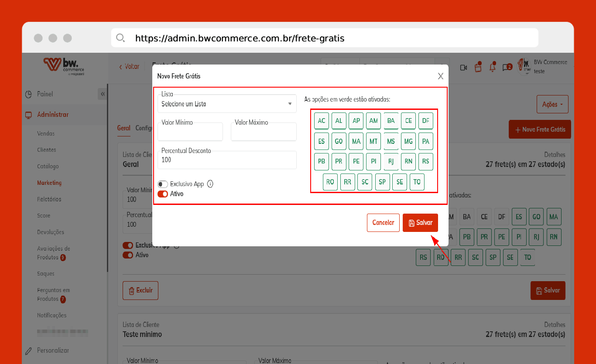Open Devoluções in the sidebar
Image resolution: width=596 pixels, height=364 pixels.
(51, 232)
